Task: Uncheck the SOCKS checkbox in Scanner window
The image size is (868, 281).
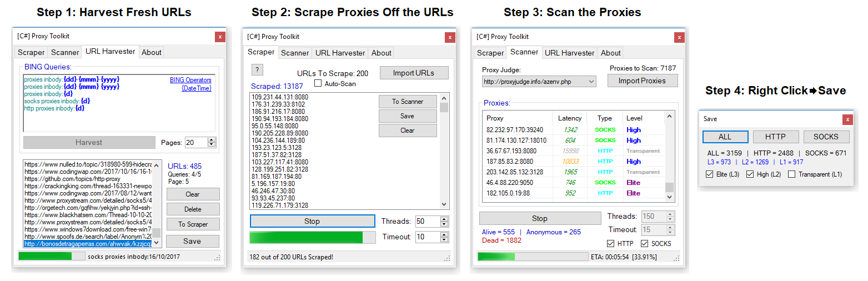Action: point(644,243)
